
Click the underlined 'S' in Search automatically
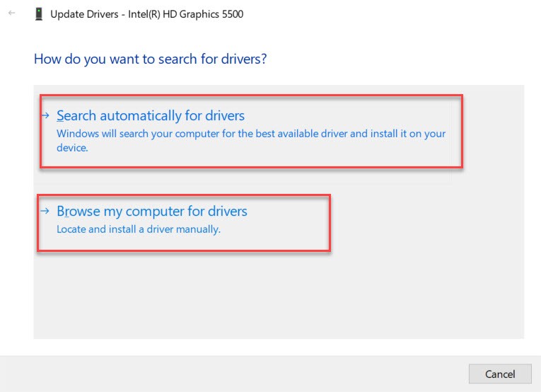point(60,115)
